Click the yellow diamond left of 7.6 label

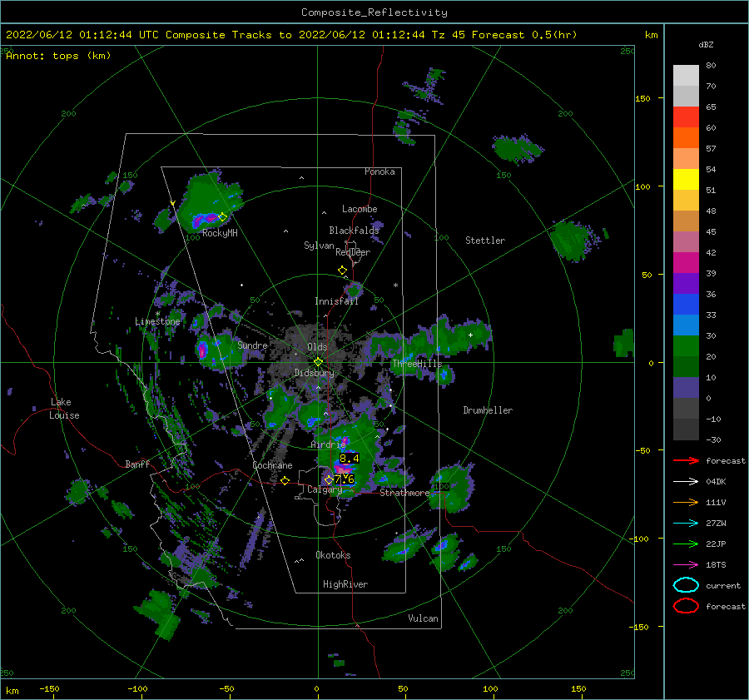[x=329, y=479]
